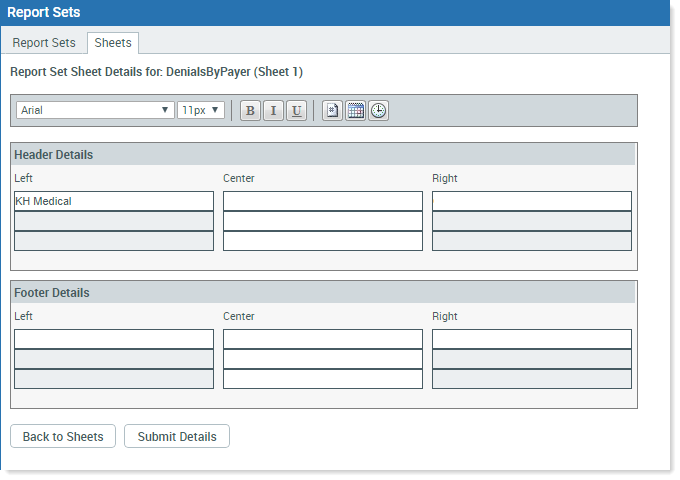Toggle Underline formatting button

pos(296,111)
